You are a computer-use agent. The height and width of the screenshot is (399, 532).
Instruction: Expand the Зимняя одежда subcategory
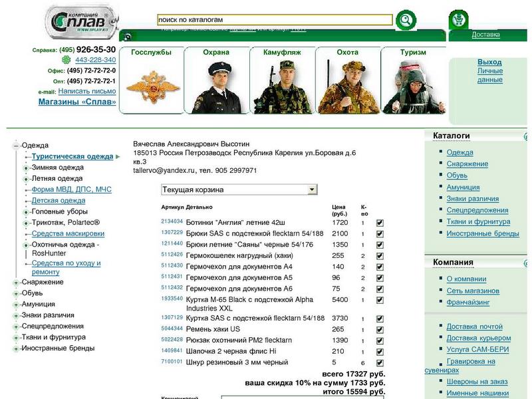26,168
